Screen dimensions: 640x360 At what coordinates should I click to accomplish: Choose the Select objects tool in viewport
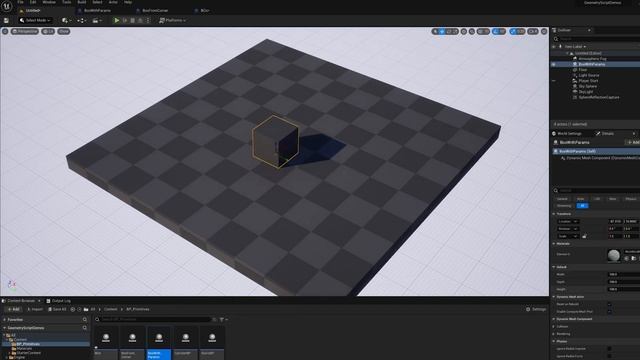point(436,31)
